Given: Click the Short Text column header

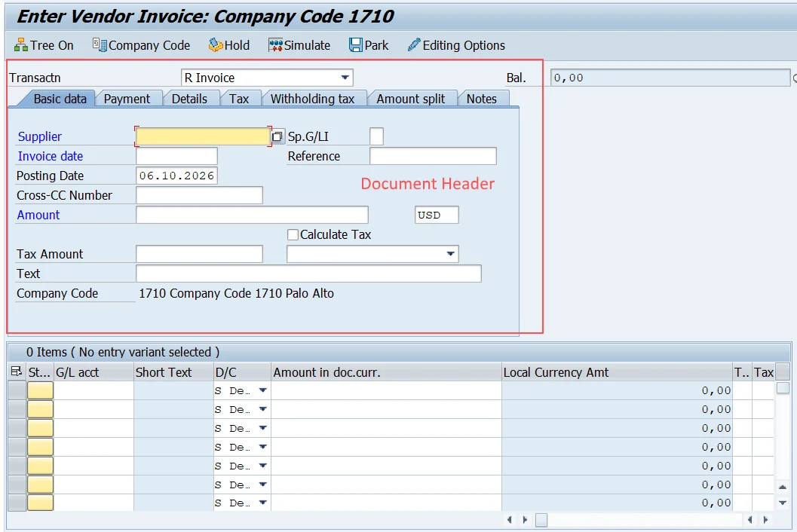Looking at the screenshot, I should click(x=173, y=372).
